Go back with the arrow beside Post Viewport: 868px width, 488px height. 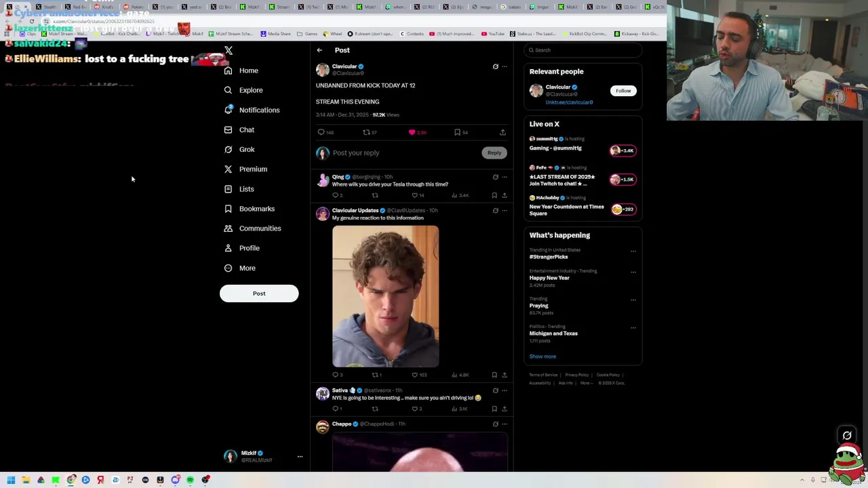pyautogui.click(x=319, y=50)
